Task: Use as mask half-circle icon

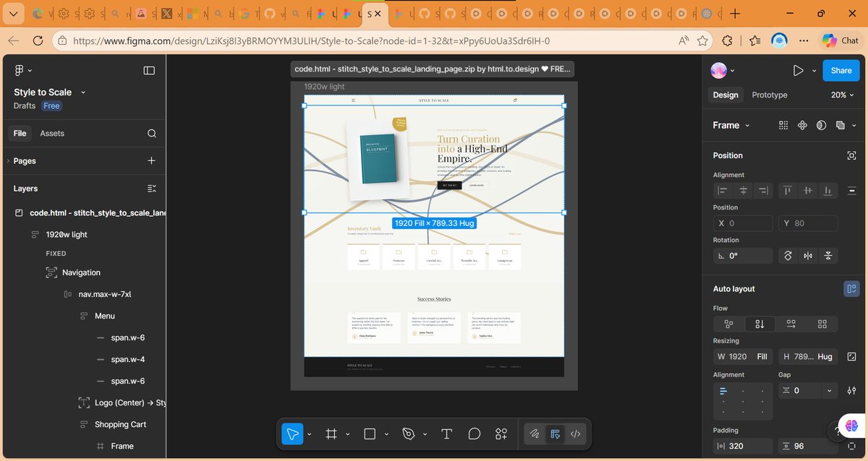Action: tap(821, 125)
